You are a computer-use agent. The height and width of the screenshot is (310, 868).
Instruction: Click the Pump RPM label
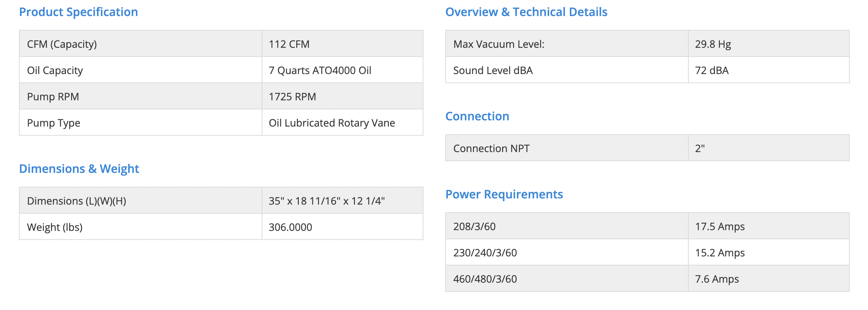[53, 97]
